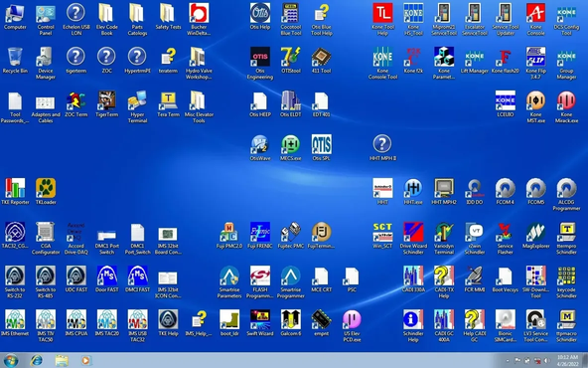Select the TigerTerm icon
The image size is (588, 368).
[x=107, y=103]
